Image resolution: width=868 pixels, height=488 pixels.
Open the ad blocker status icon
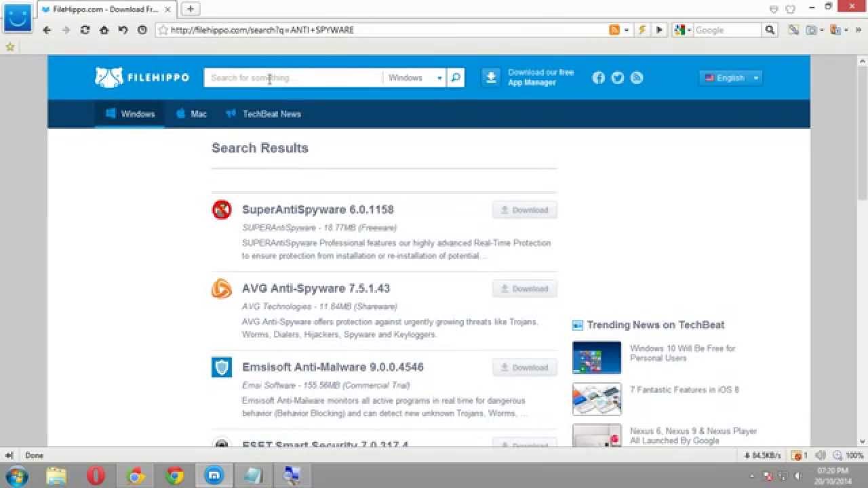[800, 455]
